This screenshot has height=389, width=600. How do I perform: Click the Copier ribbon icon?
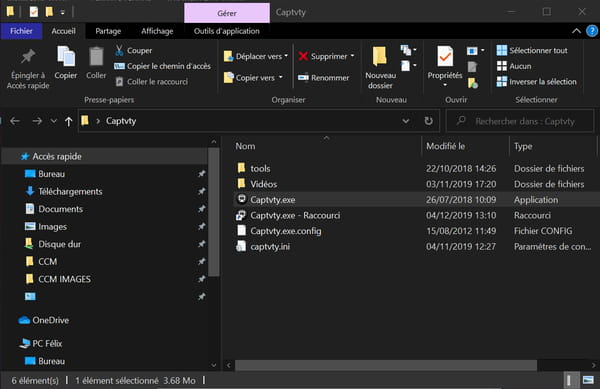[66, 57]
